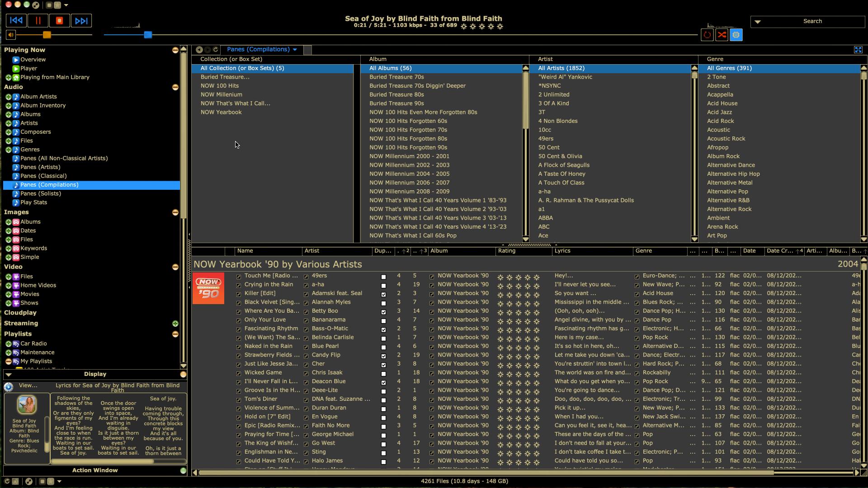
Task: Select Acid Jazz in the Genre pane
Action: tap(719, 112)
